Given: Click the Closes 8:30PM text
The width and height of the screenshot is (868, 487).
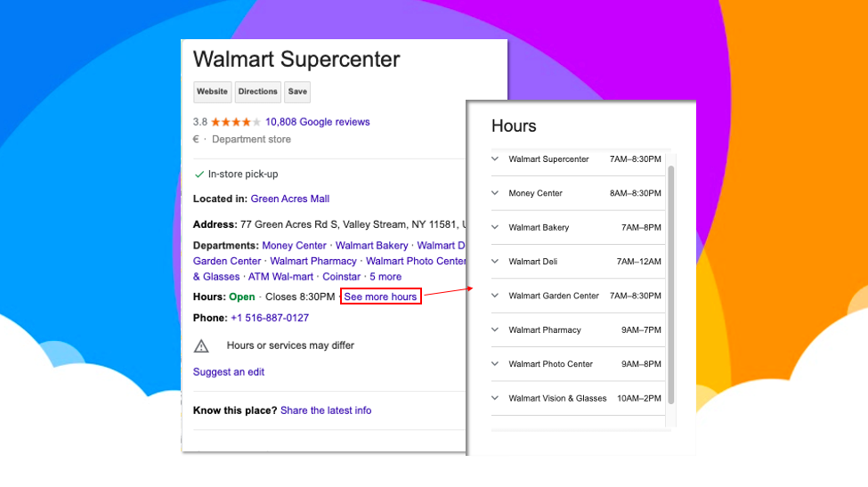Looking at the screenshot, I should (300, 296).
